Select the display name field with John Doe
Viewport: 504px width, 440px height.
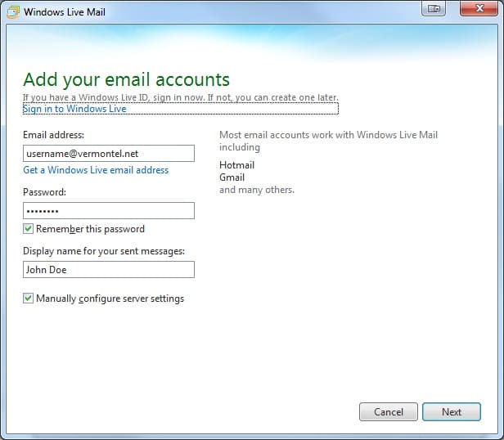109,269
